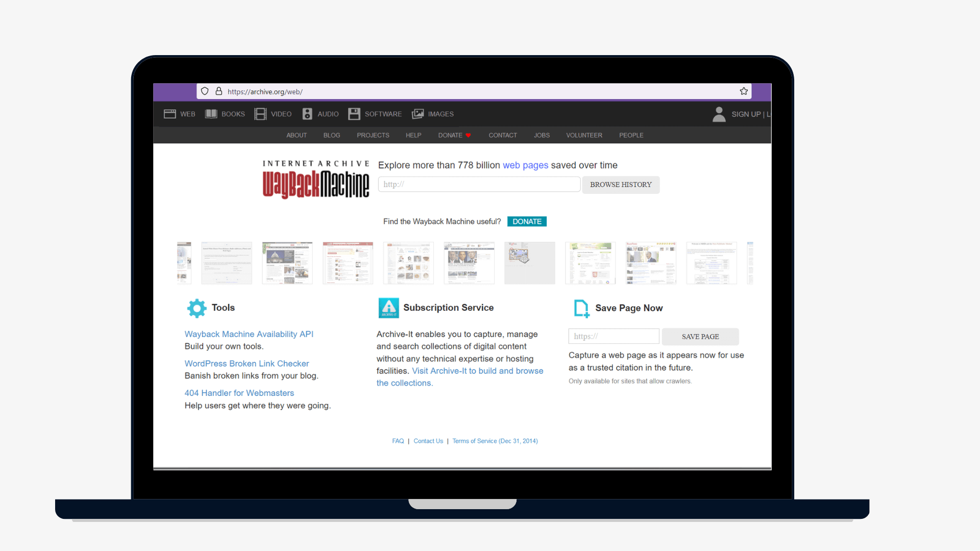Image resolution: width=980 pixels, height=551 pixels.
Task: Select the Volunteer navigation item
Action: (x=584, y=135)
